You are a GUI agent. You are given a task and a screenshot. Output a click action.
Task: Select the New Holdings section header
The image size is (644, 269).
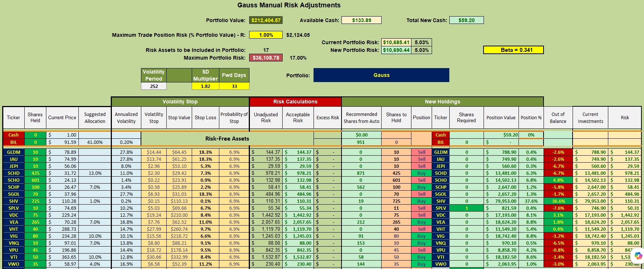(x=443, y=102)
